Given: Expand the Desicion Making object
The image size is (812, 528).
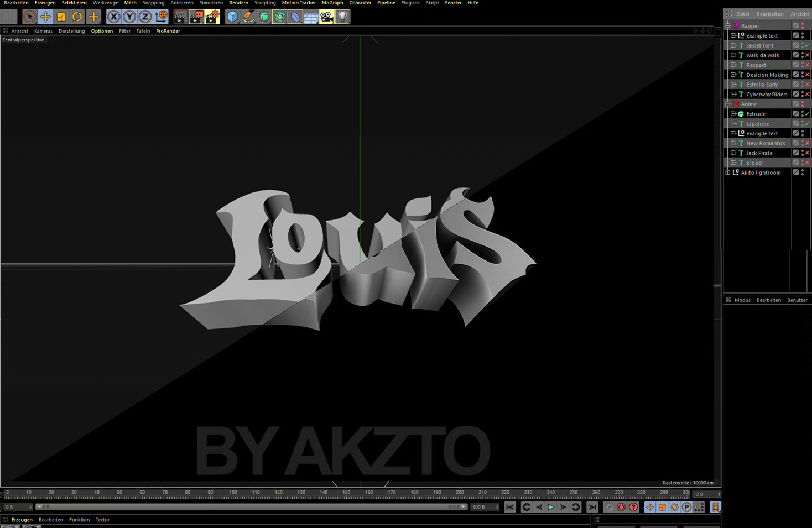Looking at the screenshot, I should tap(733, 75).
